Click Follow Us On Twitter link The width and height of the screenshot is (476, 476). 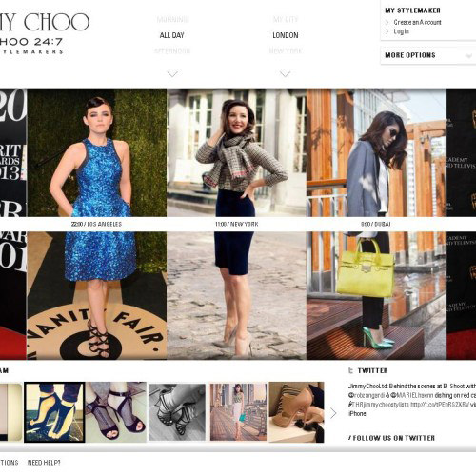point(391,438)
